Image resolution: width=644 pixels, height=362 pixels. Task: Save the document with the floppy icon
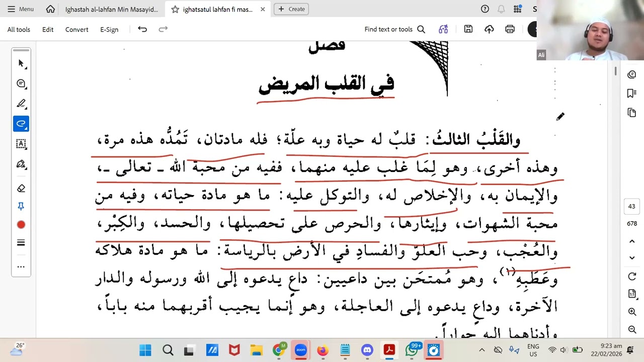468,29
